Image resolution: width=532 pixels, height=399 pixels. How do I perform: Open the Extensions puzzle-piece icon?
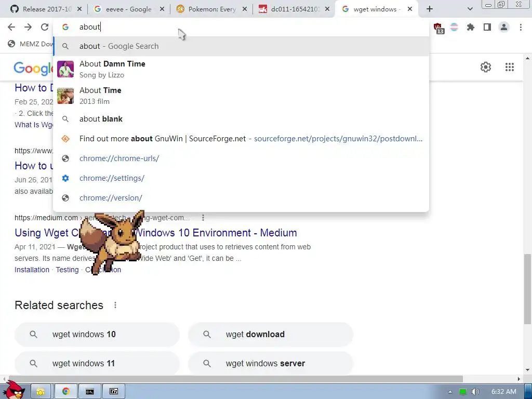470,27
